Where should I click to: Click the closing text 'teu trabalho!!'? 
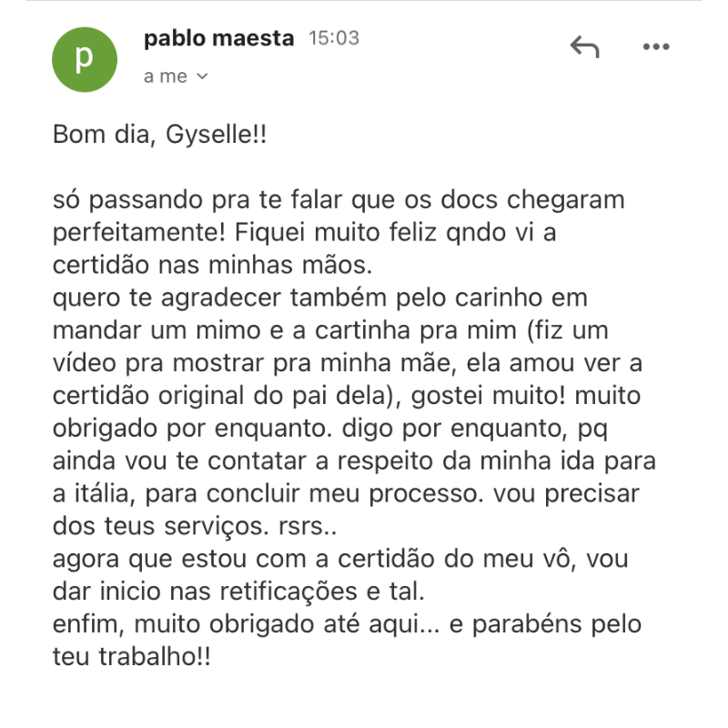coord(131,657)
